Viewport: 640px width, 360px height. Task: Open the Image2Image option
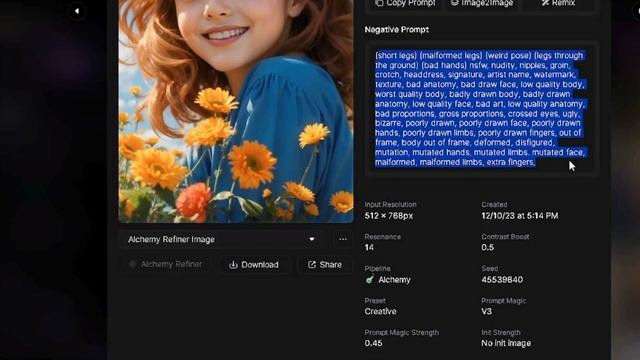click(x=482, y=4)
